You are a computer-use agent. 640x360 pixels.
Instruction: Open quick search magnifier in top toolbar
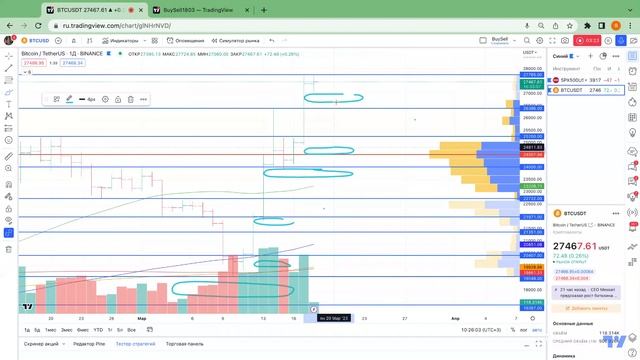[x=527, y=40]
